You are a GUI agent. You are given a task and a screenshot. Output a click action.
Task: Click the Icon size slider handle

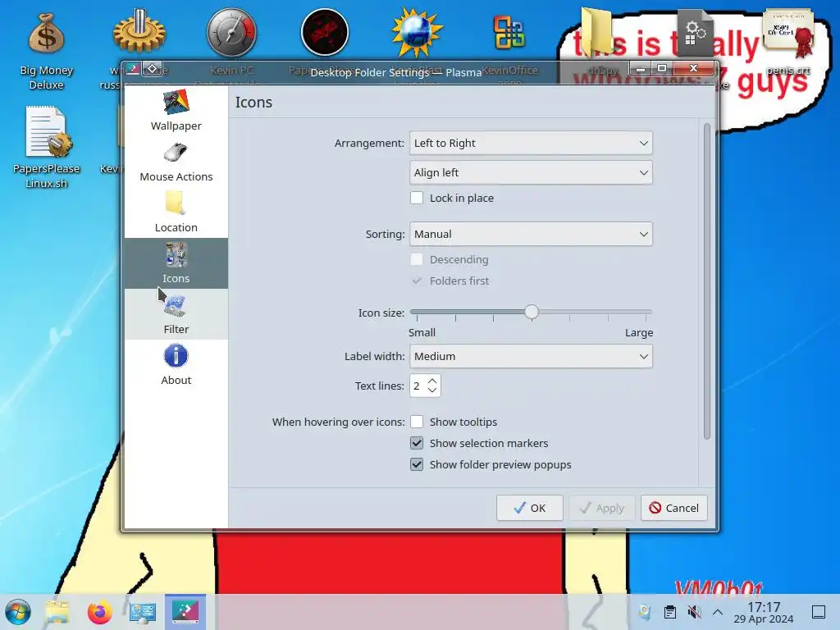532,312
